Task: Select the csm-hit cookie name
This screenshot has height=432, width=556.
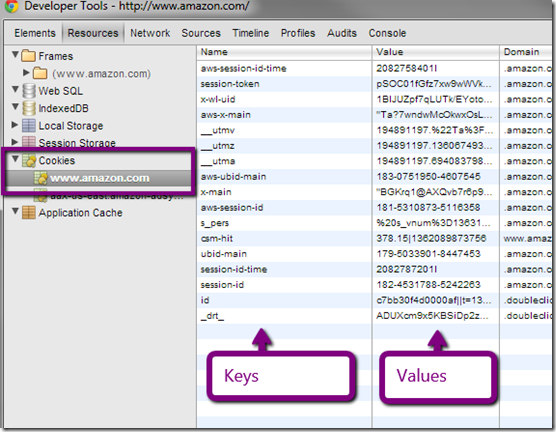Action: 217,239
